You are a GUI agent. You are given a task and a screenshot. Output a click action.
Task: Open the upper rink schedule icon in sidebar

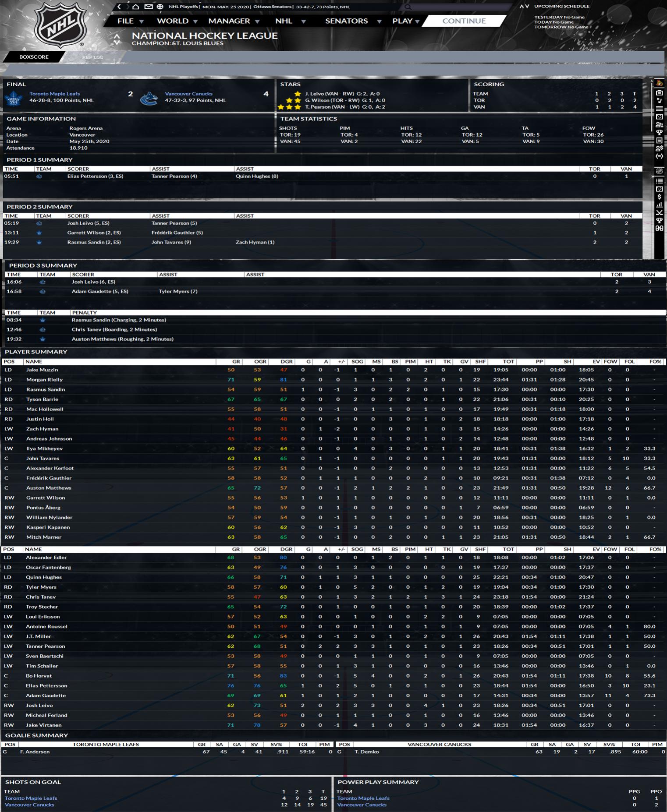pos(659,117)
